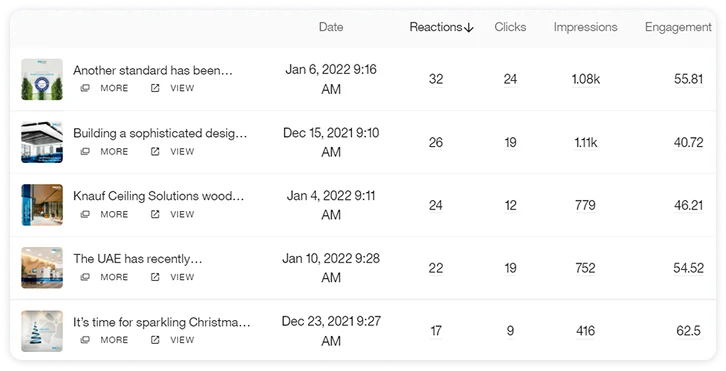Click the 62.5 engagement value
Image resolution: width=726 pixels, height=371 pixels.
(688, 331)
